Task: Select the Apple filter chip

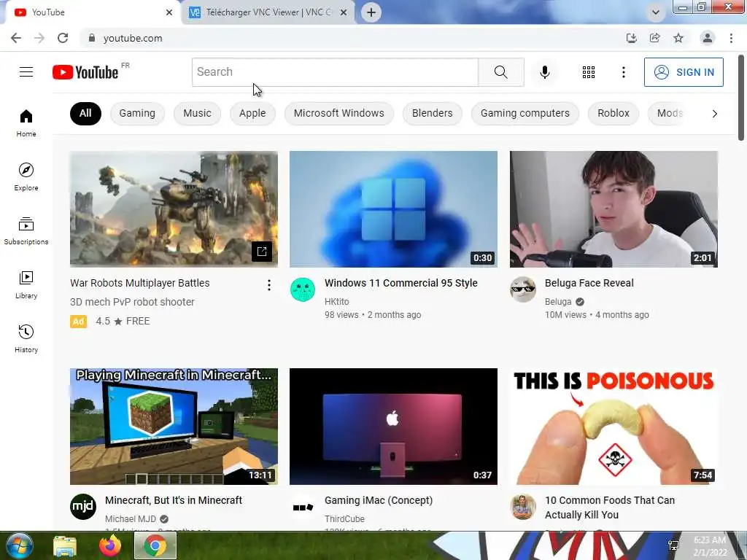Action: [252, 113]
